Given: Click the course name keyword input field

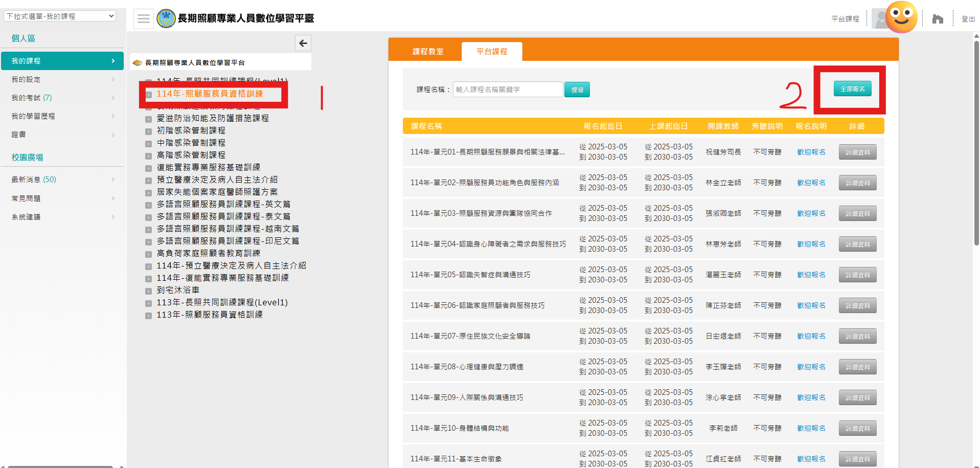Looking at the screenshot, I should point(508,90).
